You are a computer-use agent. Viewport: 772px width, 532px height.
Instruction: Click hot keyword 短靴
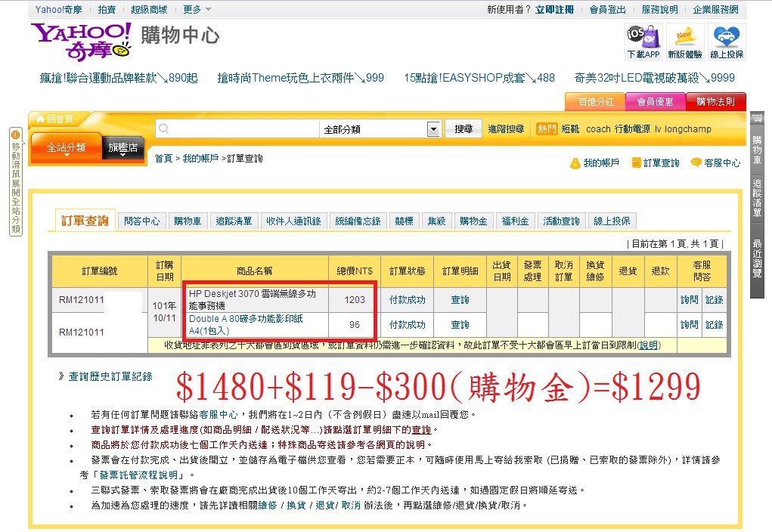(x=570, y=129)
